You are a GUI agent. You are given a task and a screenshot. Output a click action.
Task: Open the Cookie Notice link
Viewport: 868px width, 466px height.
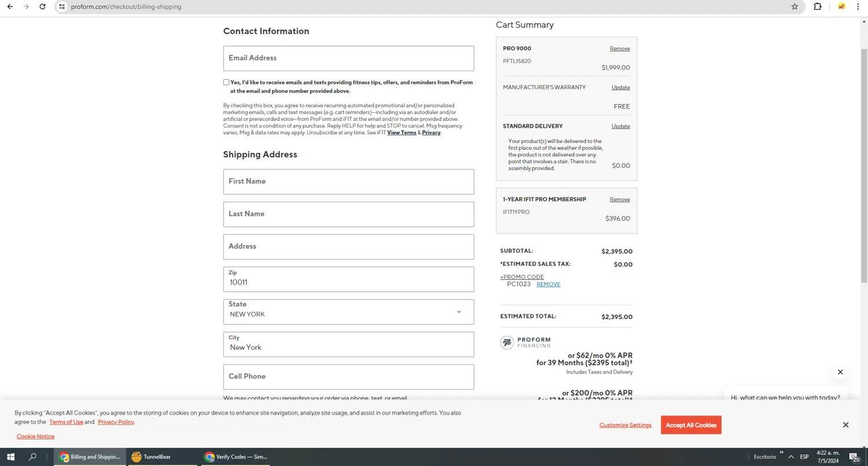coord(35,437)
